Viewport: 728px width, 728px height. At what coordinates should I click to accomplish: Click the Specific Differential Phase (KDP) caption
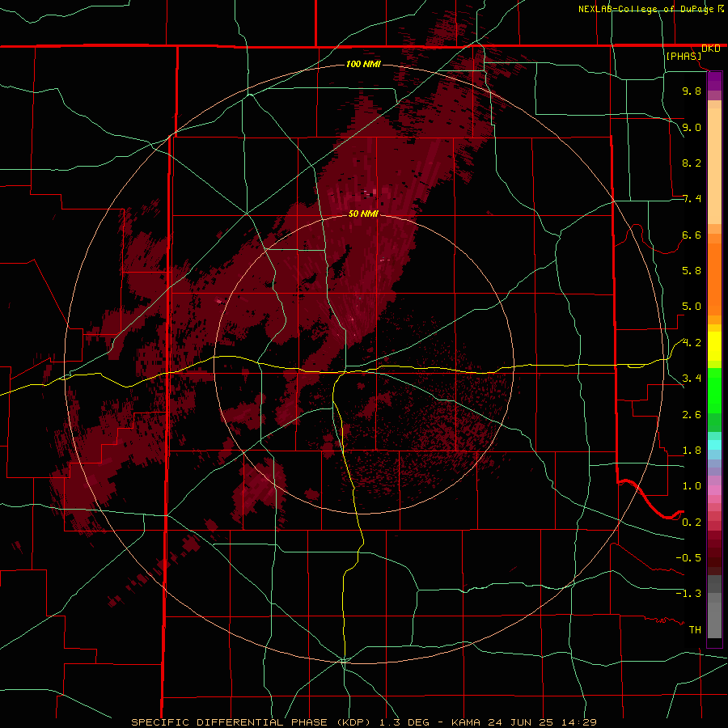252,722
